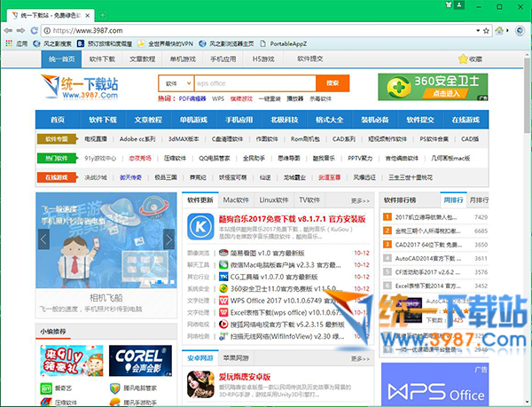Open the QQ电脑管家 hot software link
The height and width of the screenshot is (407, 532).
click(215, 159)
